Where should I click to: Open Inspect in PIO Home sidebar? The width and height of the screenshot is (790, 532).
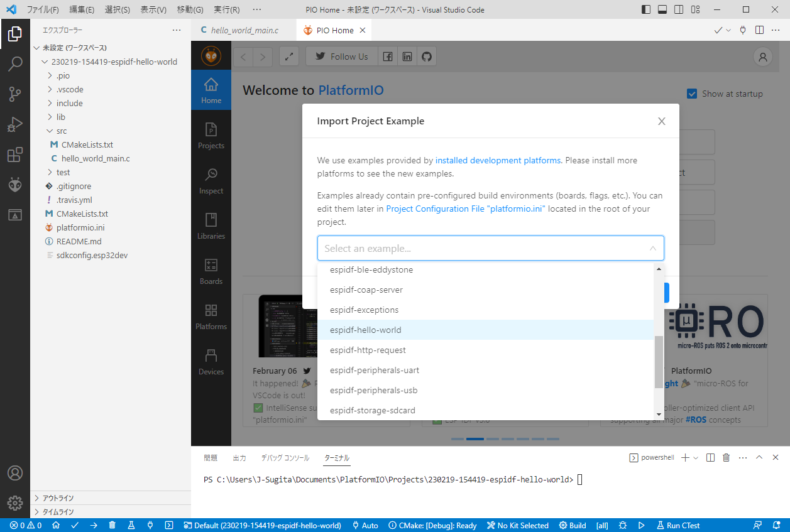211,181
